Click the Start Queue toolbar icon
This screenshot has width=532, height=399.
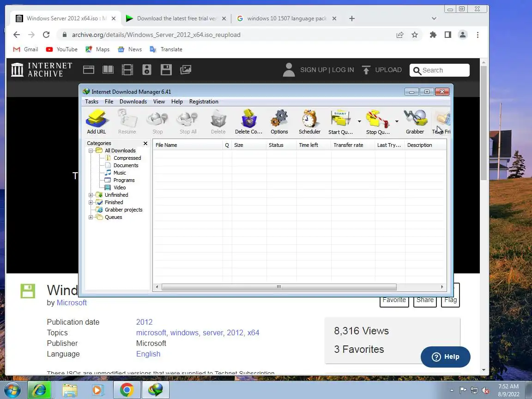pyautogui.click(x=341, y=121)
